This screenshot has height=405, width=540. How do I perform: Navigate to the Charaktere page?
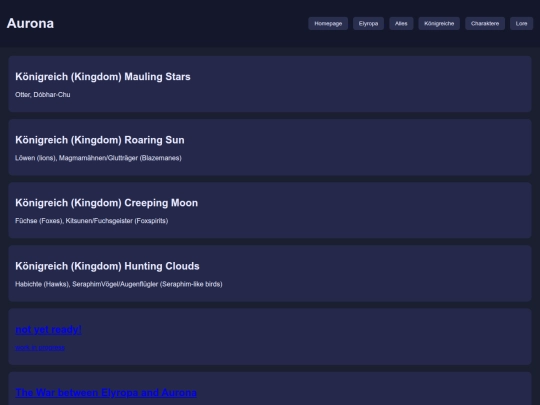[x=485, y=23]
